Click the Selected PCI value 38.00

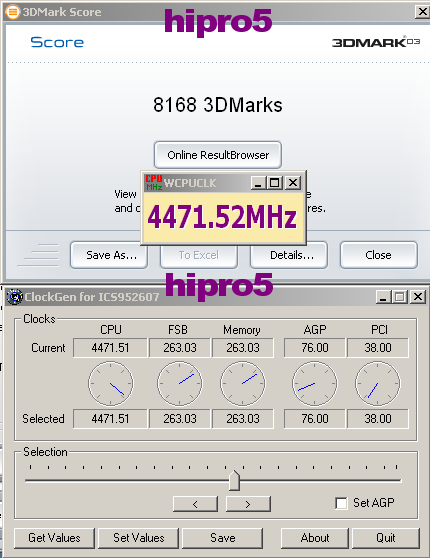pos(378,419)
